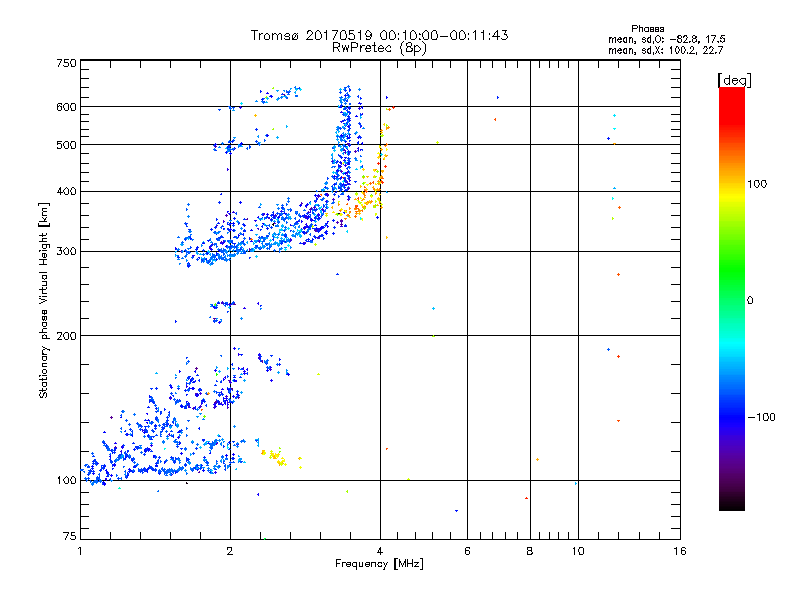Click the x-axis '8' tick label
Screen dimensions: 800x600
[x=530, y=551]
